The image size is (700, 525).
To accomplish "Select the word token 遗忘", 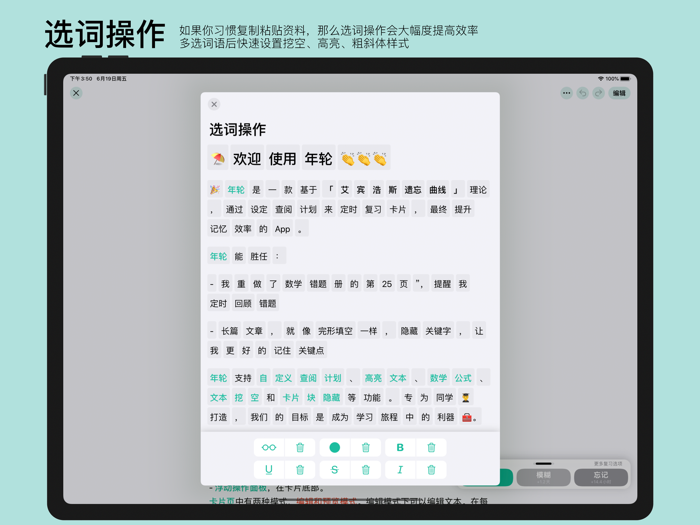I will tap(412, 190).
